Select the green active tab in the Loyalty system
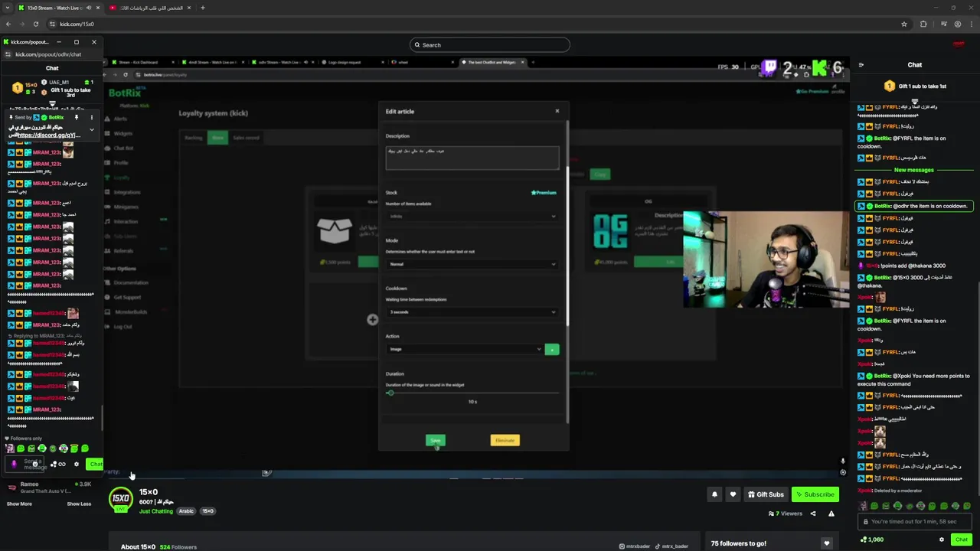The width and height of the screenshot is (980, 551). [x=217, y=138]
